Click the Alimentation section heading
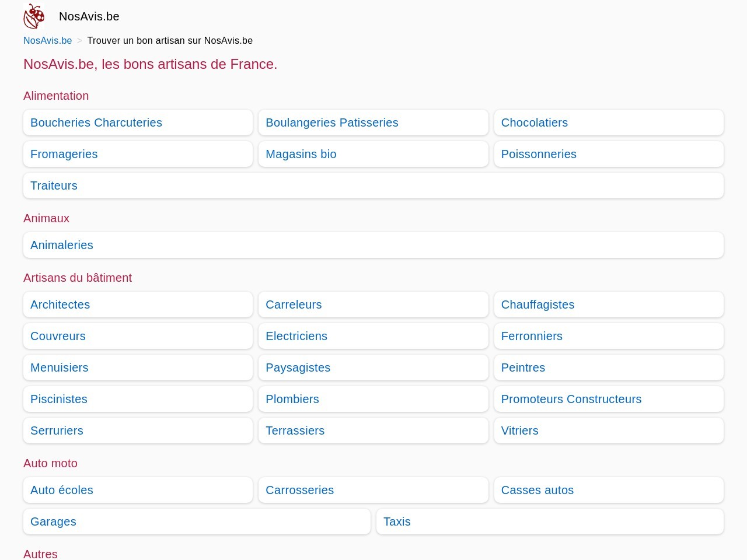The width and height of the screenshot is (747, 560). (x=56, y=96)
